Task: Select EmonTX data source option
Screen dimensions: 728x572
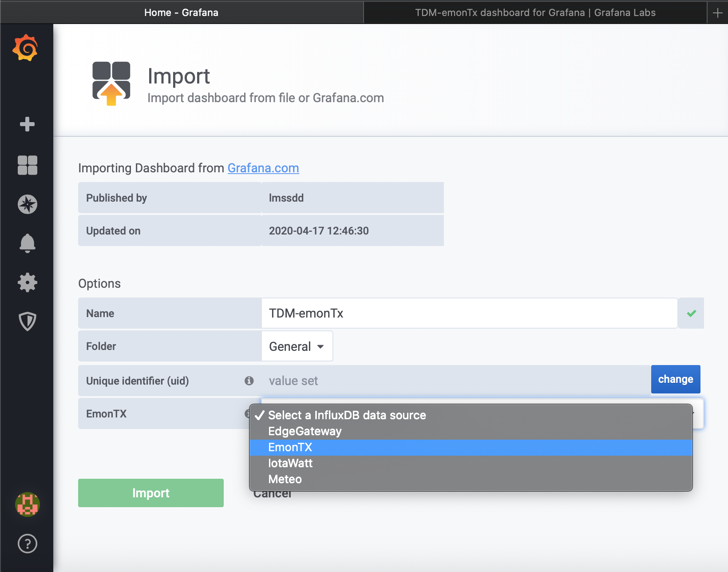Action: point(471,447)
